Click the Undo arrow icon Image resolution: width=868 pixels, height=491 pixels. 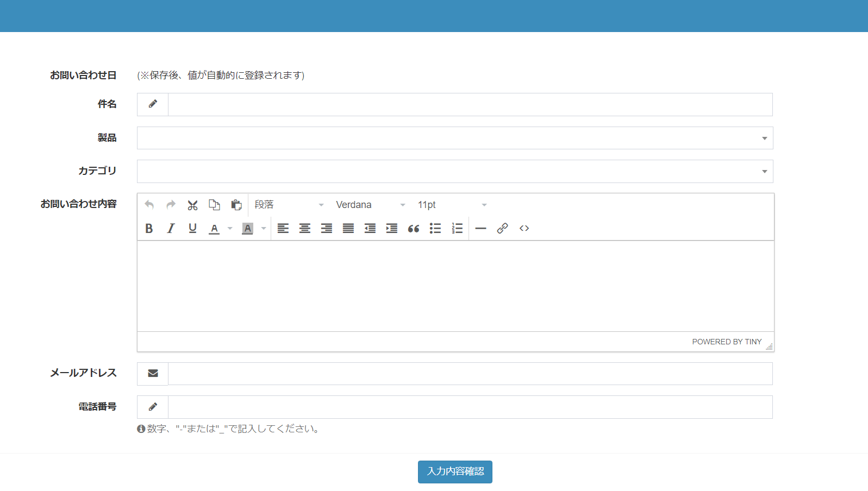click(149, 205)
